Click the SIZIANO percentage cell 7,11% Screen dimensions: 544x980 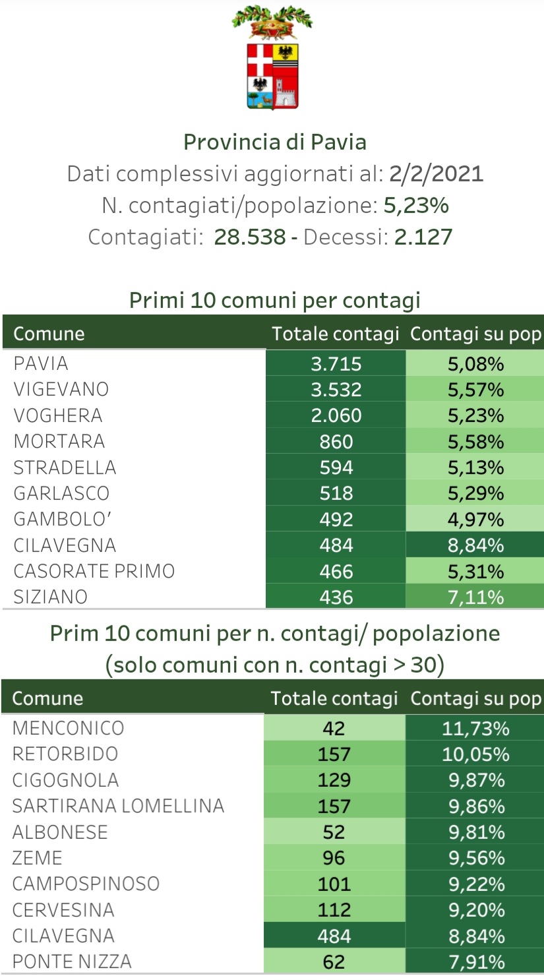(475, 597)
